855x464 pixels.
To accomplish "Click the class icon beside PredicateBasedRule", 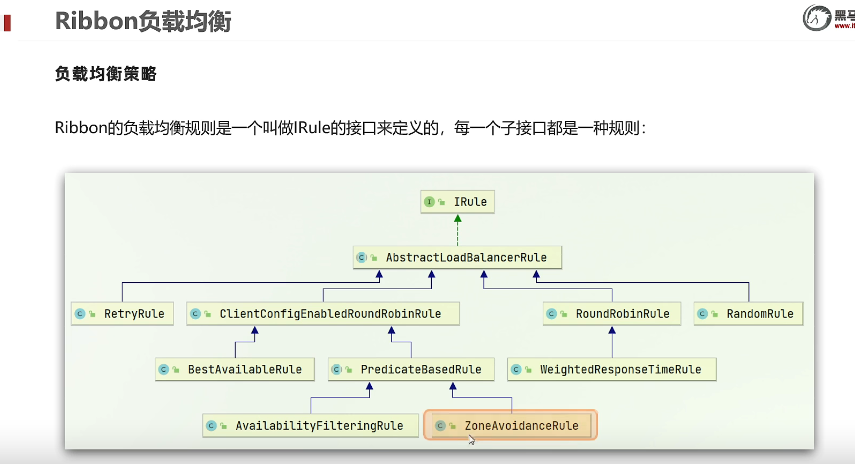I will (336, 370).
